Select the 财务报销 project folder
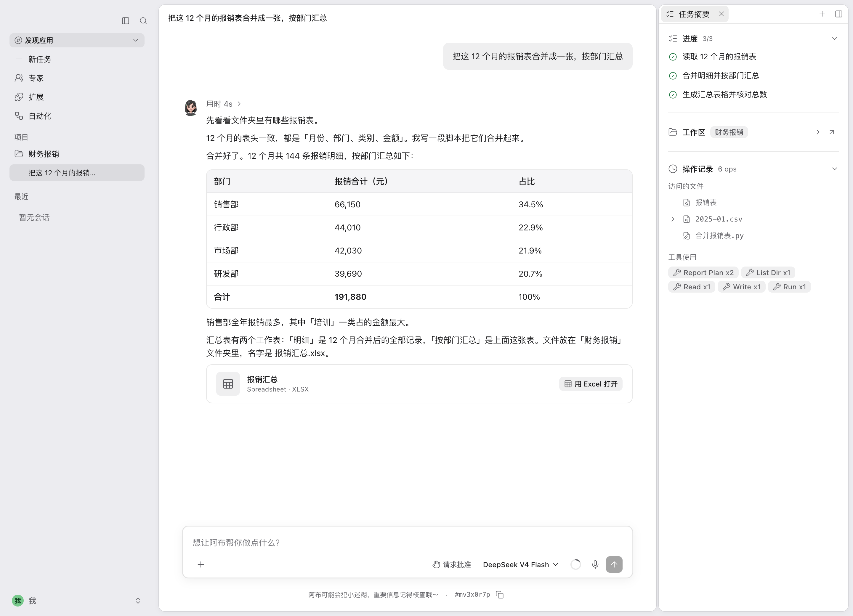The height and width of the screenshot is (616, 853). point(77,154)
